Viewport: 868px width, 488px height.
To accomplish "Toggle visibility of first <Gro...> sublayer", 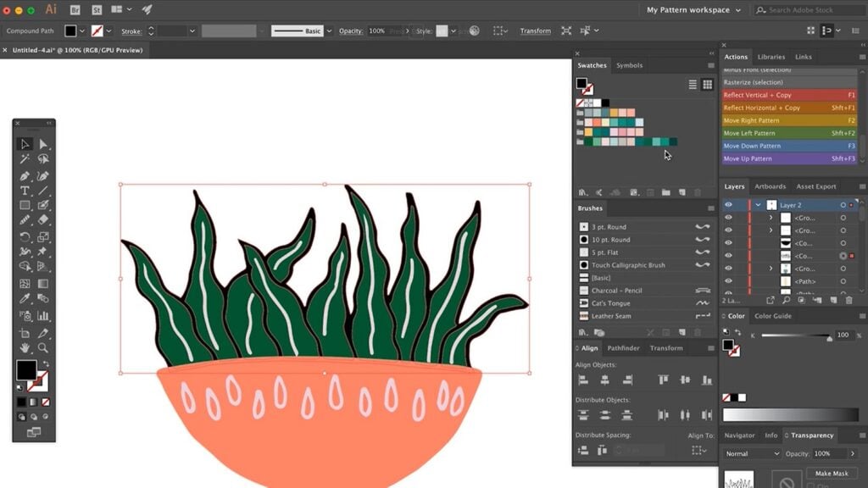I will [x=728, y=218].
